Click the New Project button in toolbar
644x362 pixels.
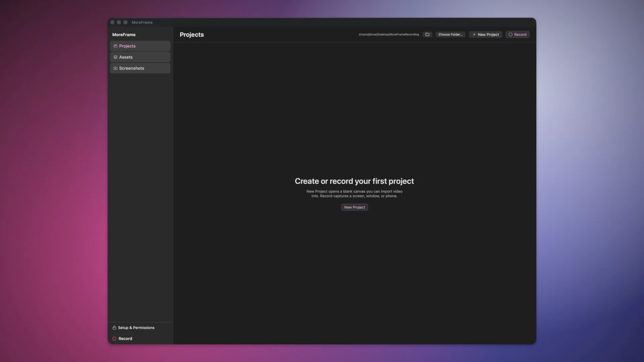[485, 35]
